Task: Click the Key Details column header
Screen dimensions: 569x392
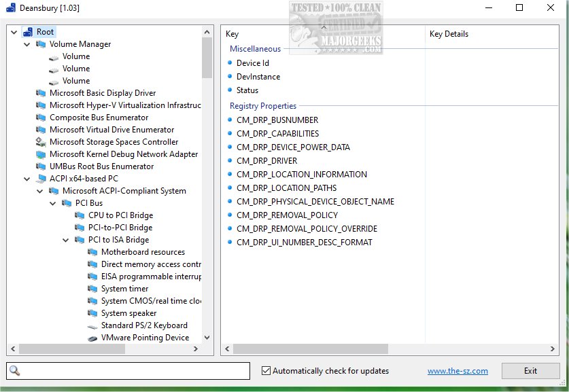Action: [x=492, y=34]
